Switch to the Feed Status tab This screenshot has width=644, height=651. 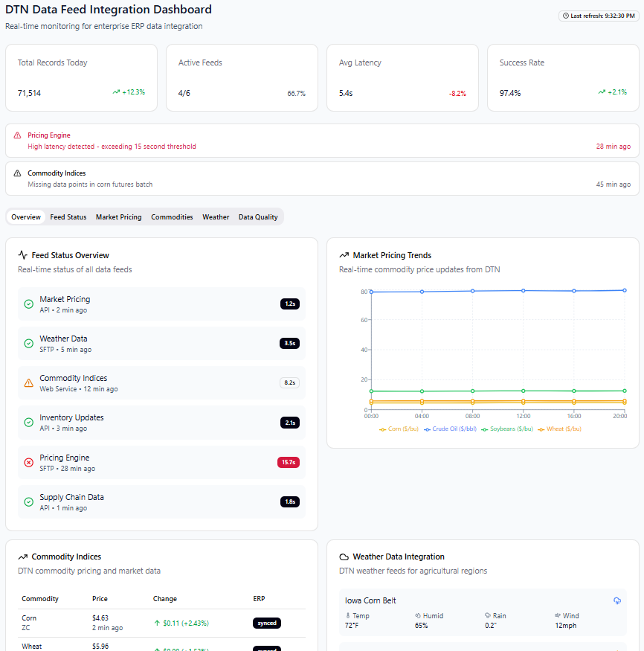(68, 217)
